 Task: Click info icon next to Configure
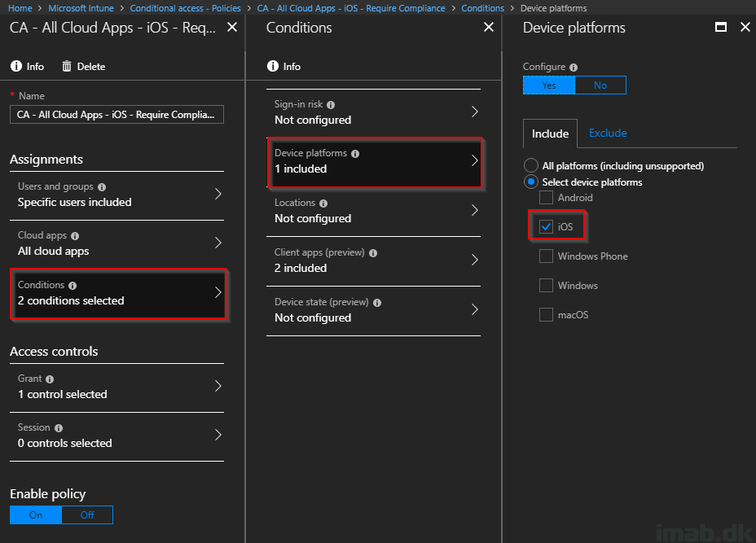point(574,68)
